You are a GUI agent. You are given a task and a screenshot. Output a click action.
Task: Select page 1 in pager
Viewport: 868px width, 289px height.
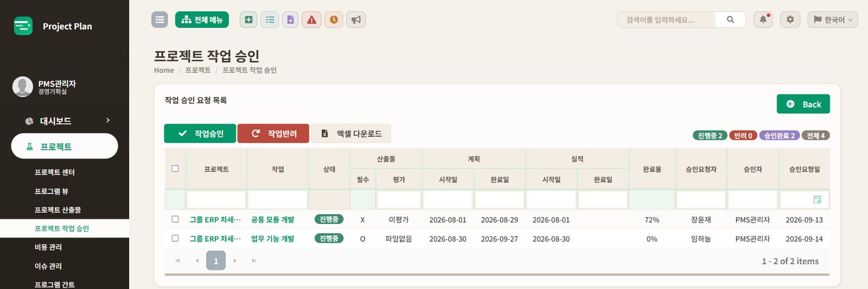click(216, 261)
